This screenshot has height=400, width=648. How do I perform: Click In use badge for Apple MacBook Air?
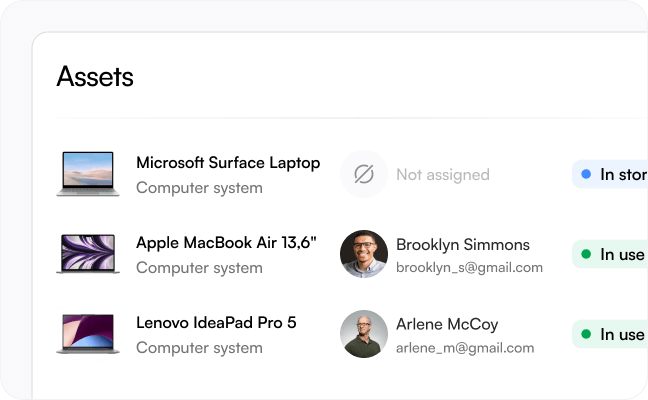(x=610, y=254)
